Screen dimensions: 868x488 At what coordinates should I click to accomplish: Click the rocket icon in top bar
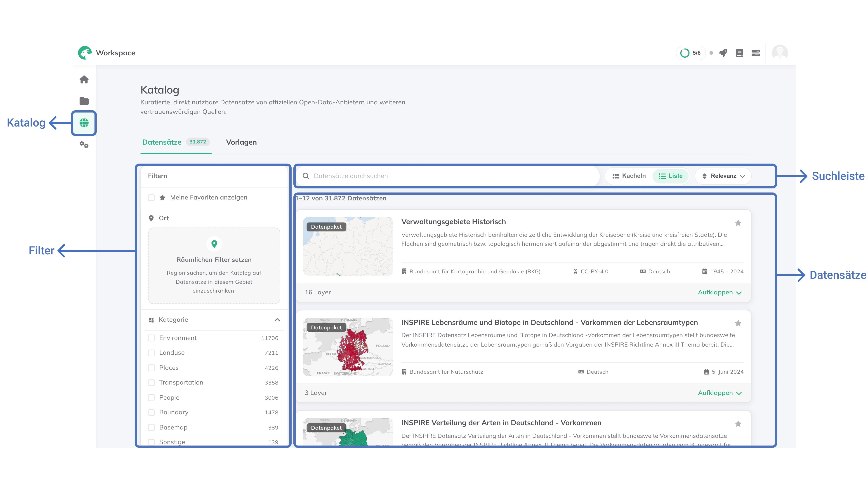click(x=723, y=53)
